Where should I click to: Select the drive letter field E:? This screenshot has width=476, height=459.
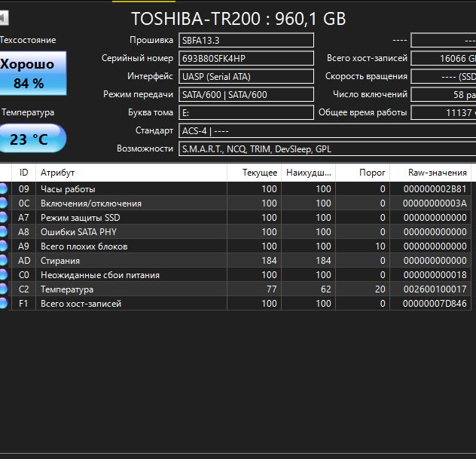point(246,113)
